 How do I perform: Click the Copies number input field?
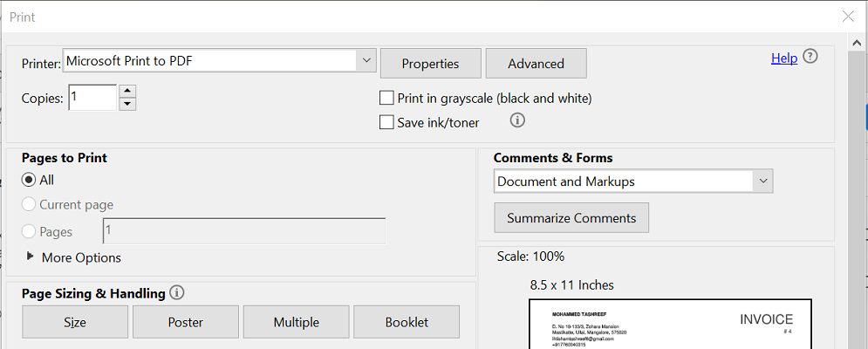(x=92, y=98)
